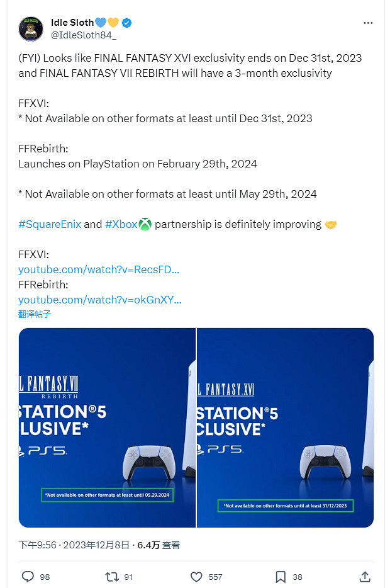The height and width of the screenshot is (588, 390).
Task: Click the reply comment icon
Action: pyautogui.click(x=28, y=576)
